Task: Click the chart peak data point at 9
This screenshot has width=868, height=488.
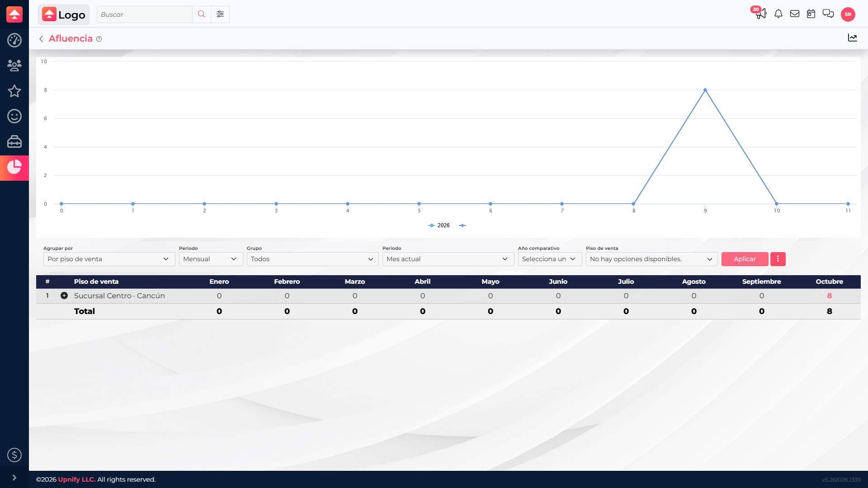Action: [x=705, y=90]
